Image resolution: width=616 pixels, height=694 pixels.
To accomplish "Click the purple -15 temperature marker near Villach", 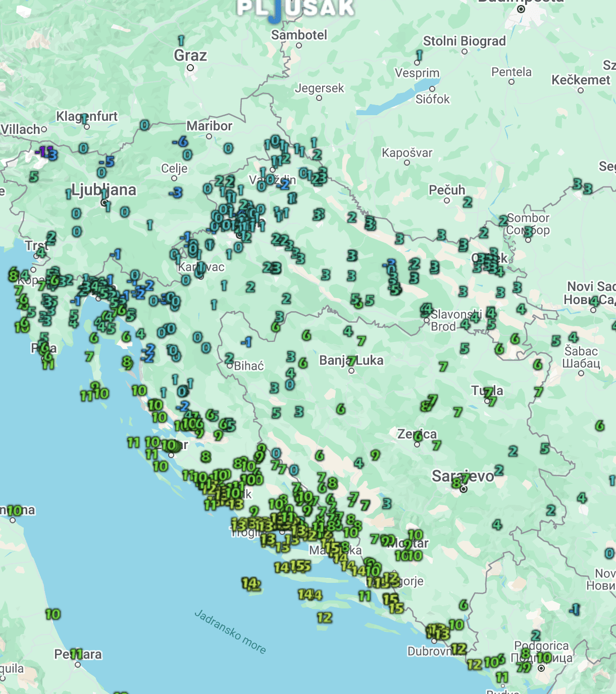I will 44,151.
